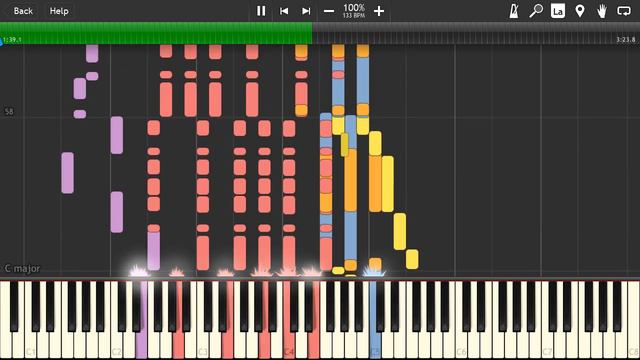Click the total time 3:23.8
Viewport: 640px width, 360px height.
626,40
